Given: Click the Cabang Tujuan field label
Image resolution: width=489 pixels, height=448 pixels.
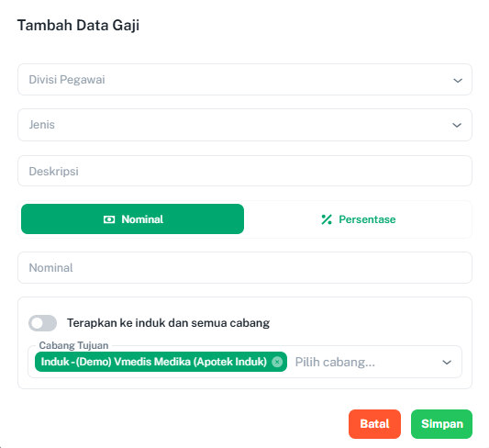Looking at the screenshot, I should tap(73, 345).
